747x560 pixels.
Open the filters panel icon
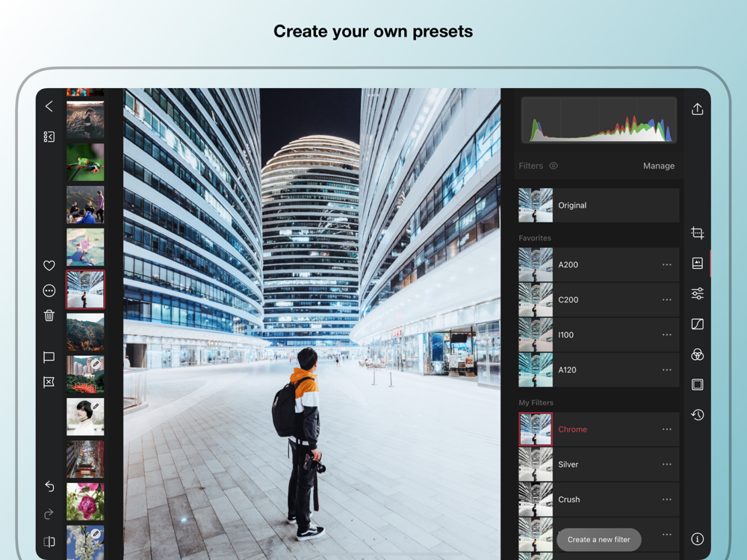point(698,264)
